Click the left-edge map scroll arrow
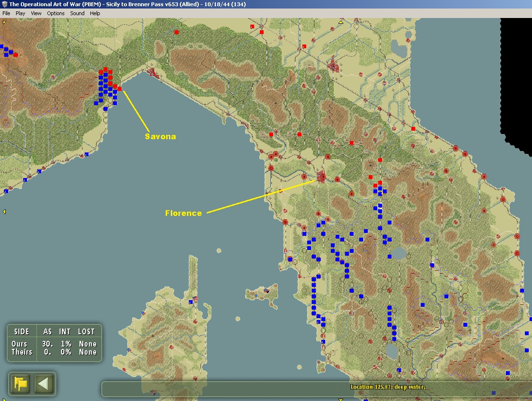The height and width of the screenshot is (401, 532). 4,212
